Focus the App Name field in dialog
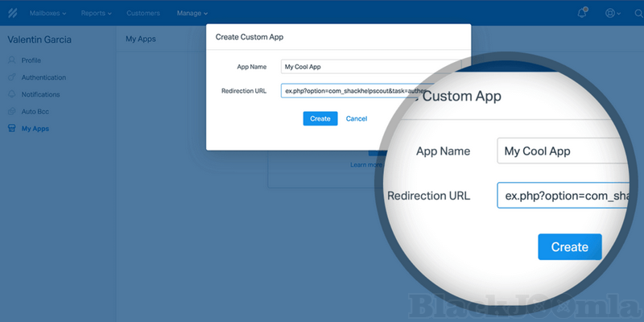Image resolution: width=644 pixels, height=322 pixels. pos(370,67)
